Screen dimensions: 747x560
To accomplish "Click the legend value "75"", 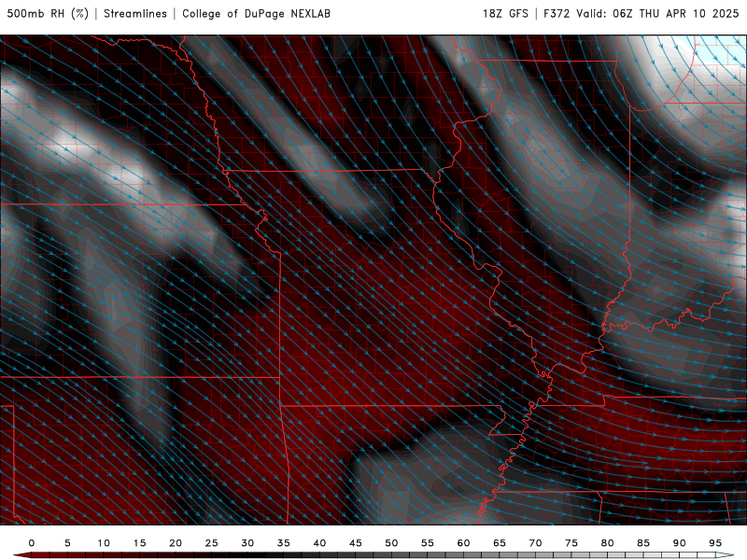I will tap(571, 543).
